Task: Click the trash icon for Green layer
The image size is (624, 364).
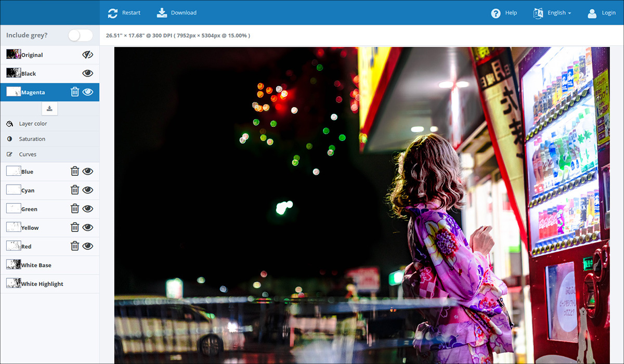Action: [75, 209]
